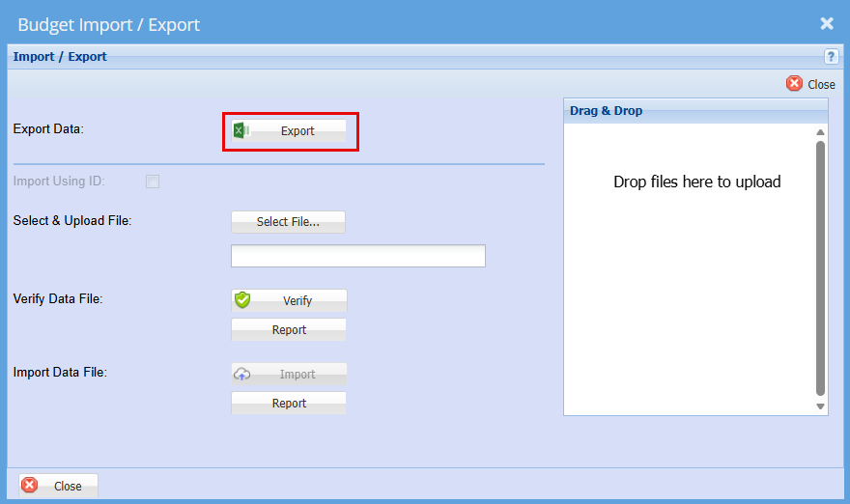Click the Drag & Drop scrollbar up arrow
This screenshot has height=504, width=850.
coord(820,132)
